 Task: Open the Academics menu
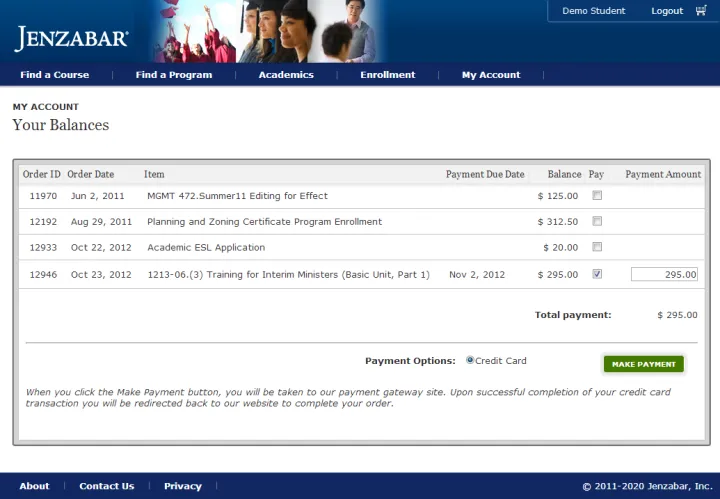point(286,75)
